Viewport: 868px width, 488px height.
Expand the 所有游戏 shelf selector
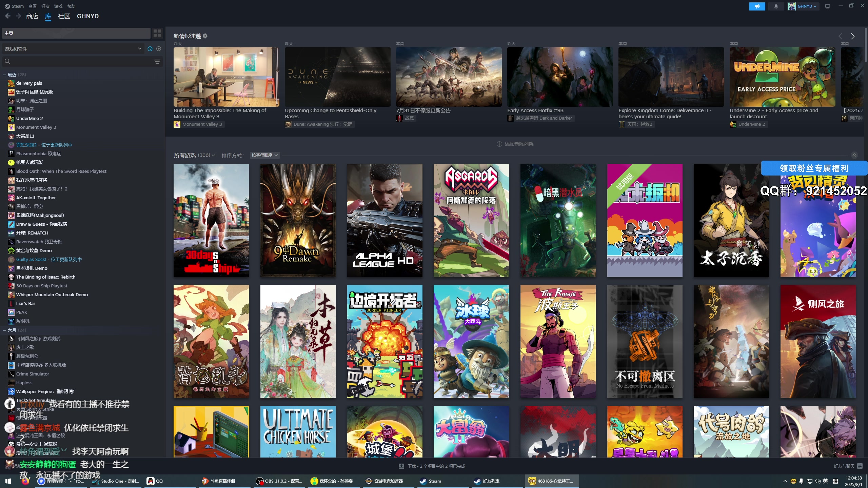194,155
